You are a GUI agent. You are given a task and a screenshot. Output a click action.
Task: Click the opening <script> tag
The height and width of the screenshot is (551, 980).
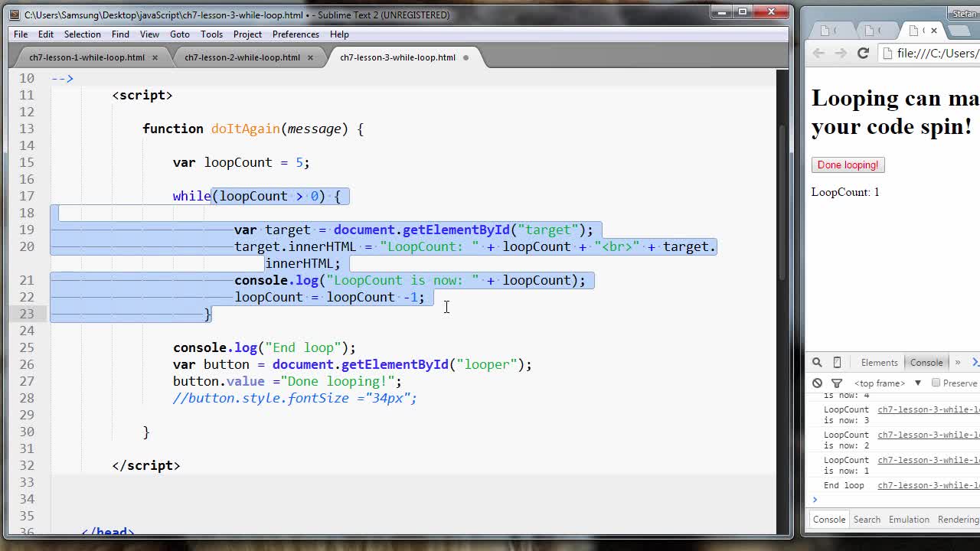pos(142,95)
